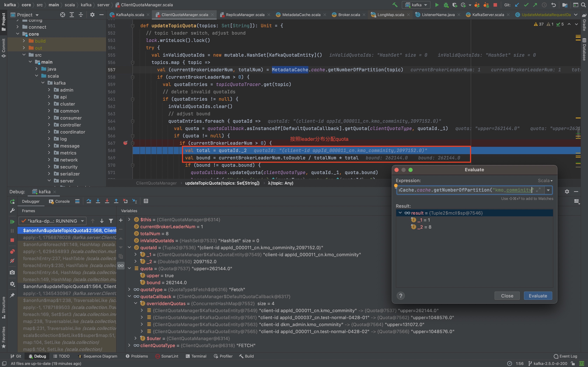The image size is (588, 367).
Task: Click the thread dump camera icon
Action: click(x=12, y=272)
